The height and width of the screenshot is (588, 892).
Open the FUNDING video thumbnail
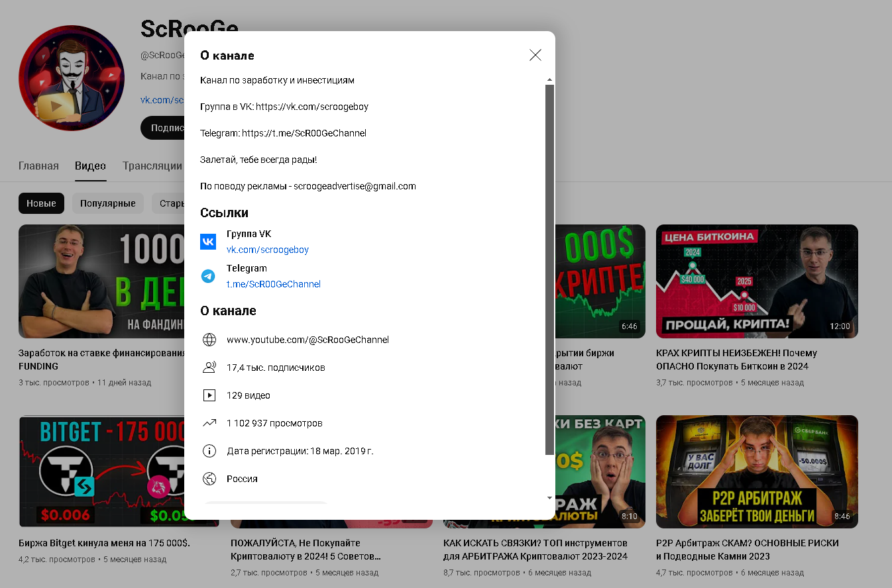(101, 281)
